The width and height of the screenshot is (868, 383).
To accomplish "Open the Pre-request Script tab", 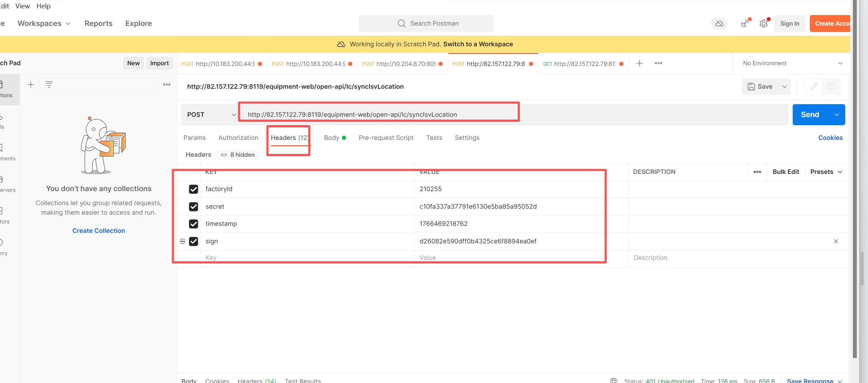I will click(x=386, y=138).
